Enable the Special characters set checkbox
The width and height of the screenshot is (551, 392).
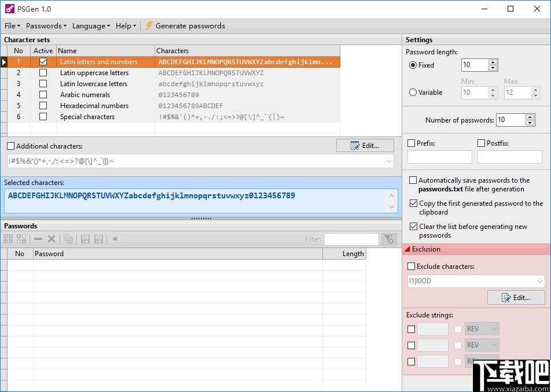click(43, 117)
